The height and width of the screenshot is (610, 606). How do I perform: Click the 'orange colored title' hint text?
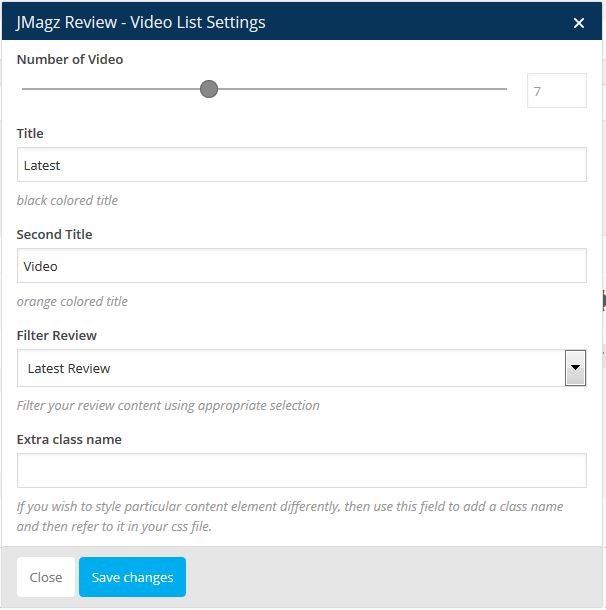pyautogui.click(x=72, y=301)
